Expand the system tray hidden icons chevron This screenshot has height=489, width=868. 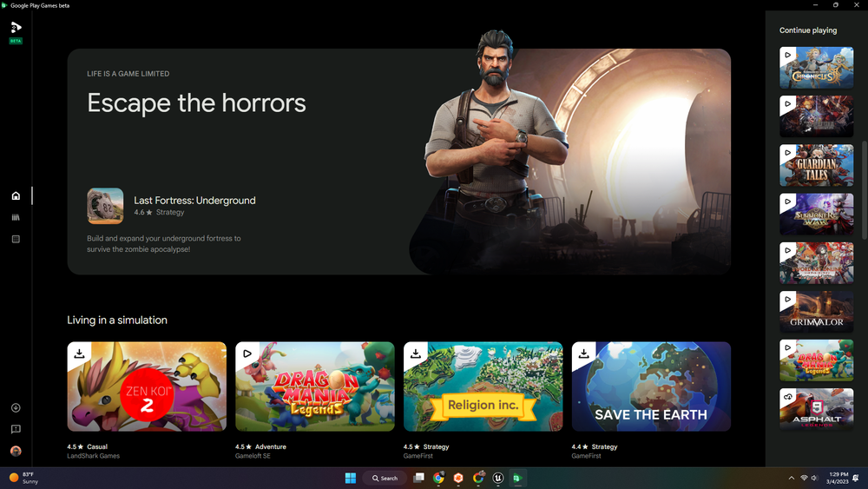791,478
